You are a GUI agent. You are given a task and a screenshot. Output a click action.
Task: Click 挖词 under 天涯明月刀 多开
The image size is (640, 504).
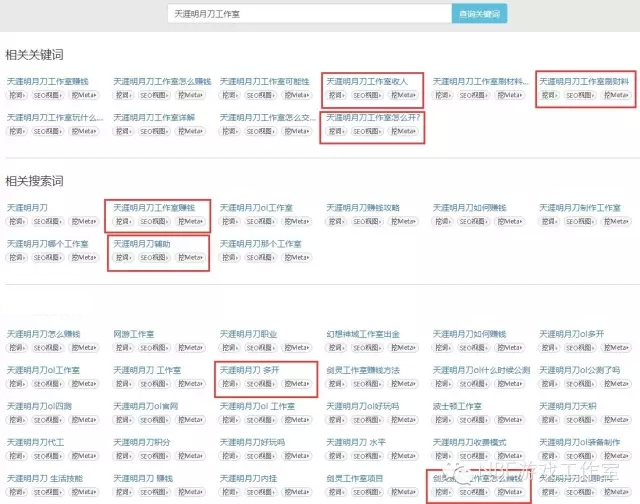[230, 383]
